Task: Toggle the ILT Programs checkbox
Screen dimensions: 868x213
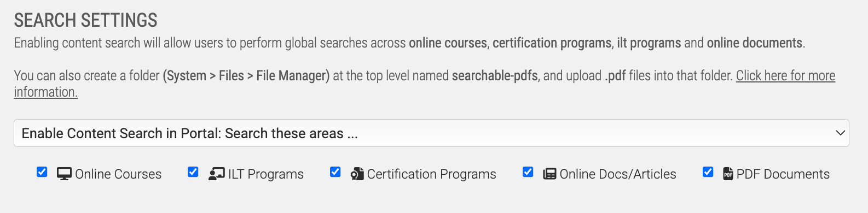Action: tap(193, 172)
